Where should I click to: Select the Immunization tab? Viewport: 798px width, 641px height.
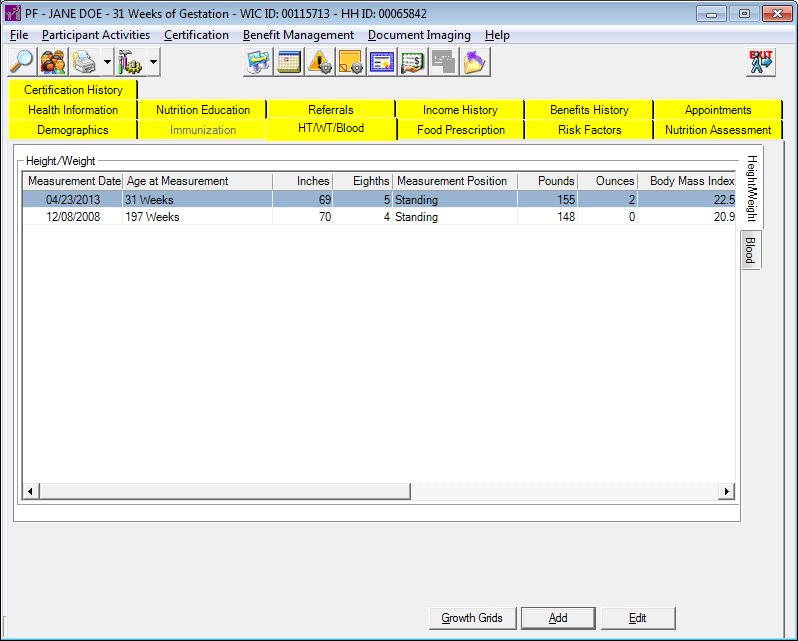coord(203,130)
